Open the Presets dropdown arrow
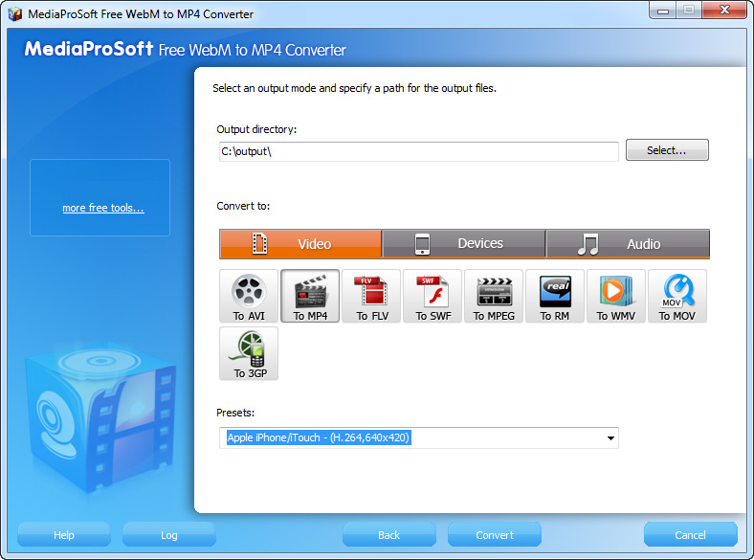 coord(610,438)
